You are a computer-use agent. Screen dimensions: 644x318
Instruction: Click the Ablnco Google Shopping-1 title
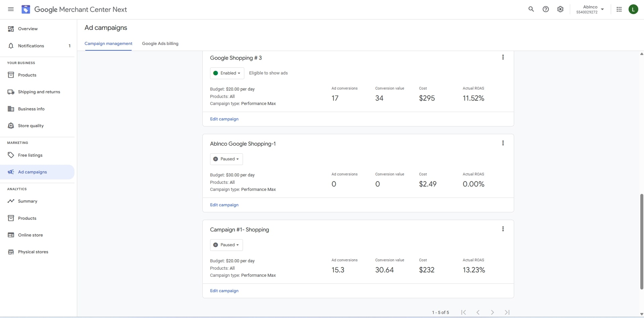click(243, 144)
